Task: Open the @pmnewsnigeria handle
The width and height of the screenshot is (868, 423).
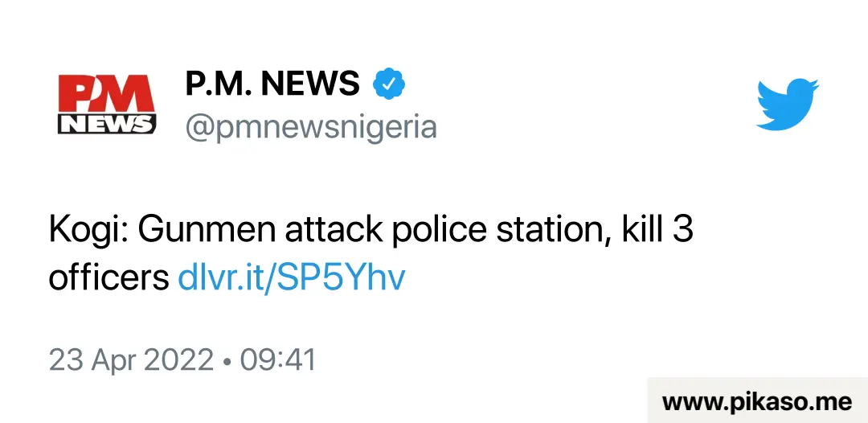Action: coord(311,127)
